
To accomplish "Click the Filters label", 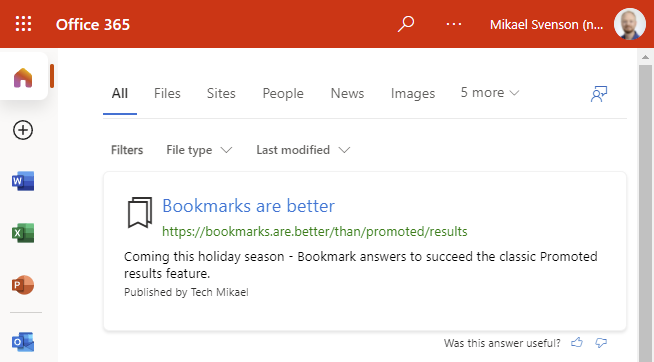I will pos(127,150).
